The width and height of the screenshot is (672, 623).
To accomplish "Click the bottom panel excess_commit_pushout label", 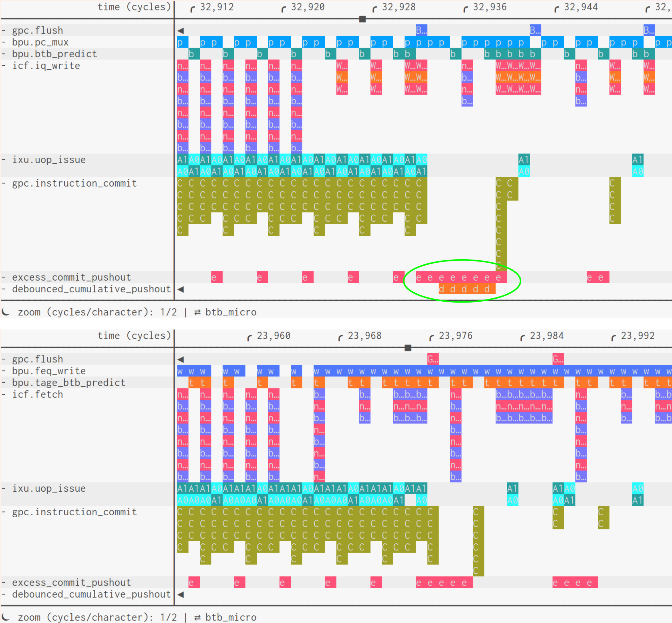I will click(71, 583).
